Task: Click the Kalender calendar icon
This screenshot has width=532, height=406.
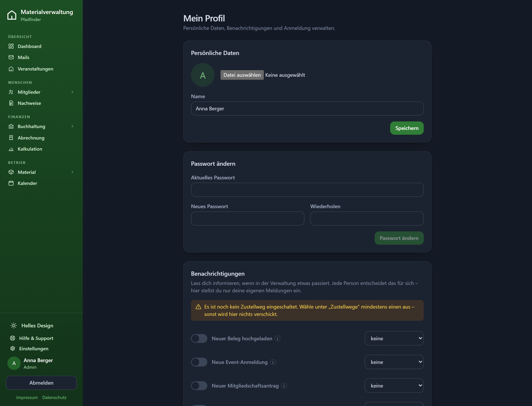Action: [11, 183]
